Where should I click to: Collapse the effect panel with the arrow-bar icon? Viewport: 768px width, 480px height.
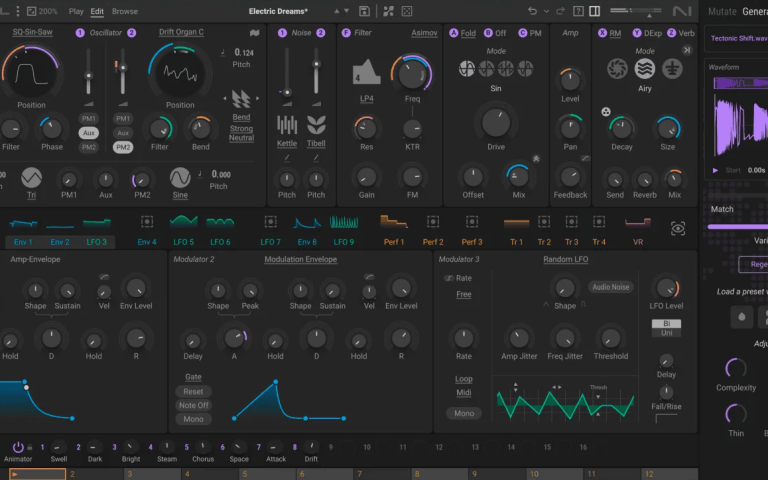coord(687,50)
